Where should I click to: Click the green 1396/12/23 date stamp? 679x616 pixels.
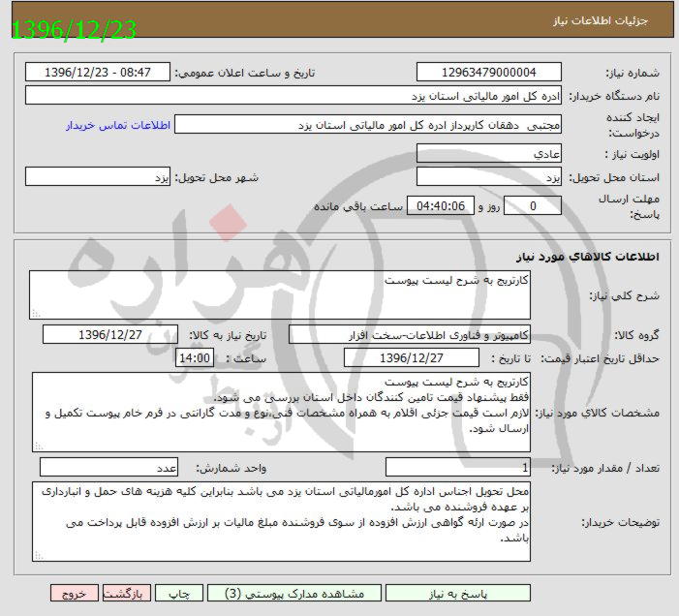coord(74,29)
